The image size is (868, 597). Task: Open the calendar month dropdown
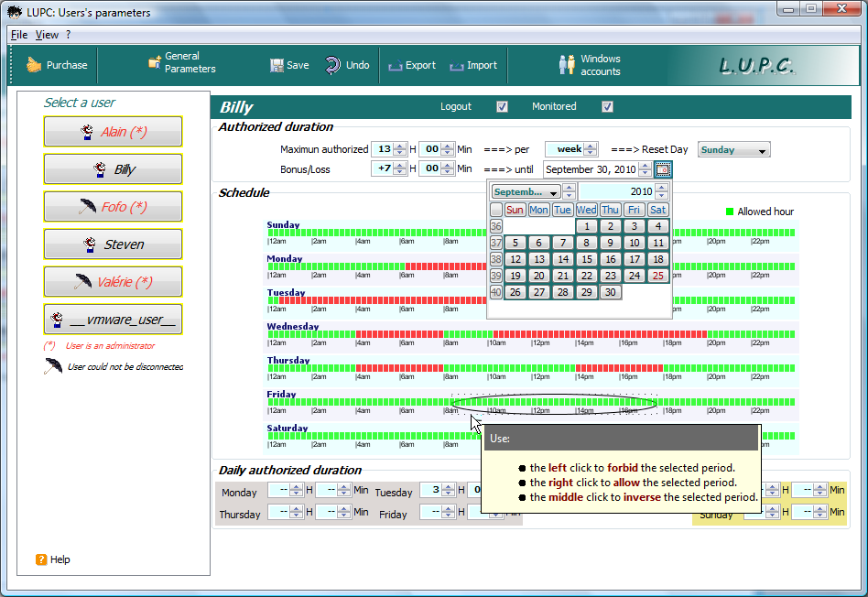click(x=553, y=192)
